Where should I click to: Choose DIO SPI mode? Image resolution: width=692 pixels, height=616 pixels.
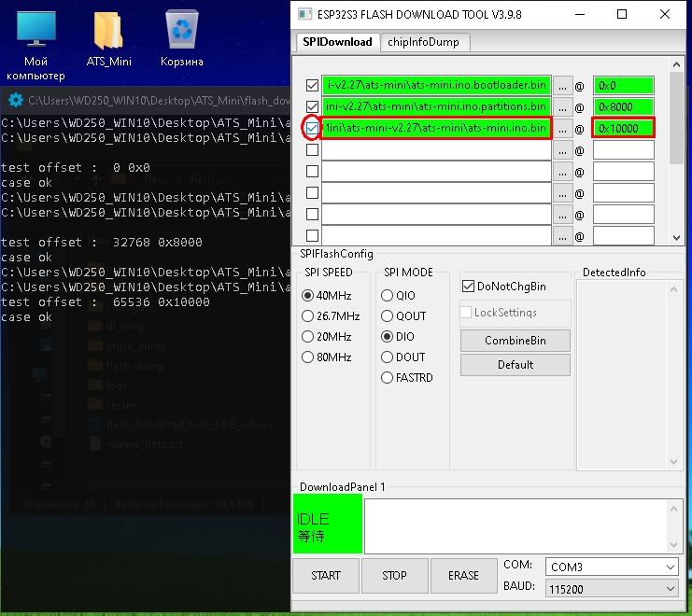[x=387, y=337]
